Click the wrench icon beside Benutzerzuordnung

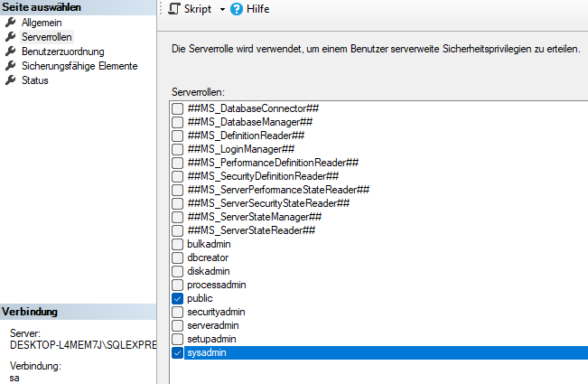click(x=11, y=52)
